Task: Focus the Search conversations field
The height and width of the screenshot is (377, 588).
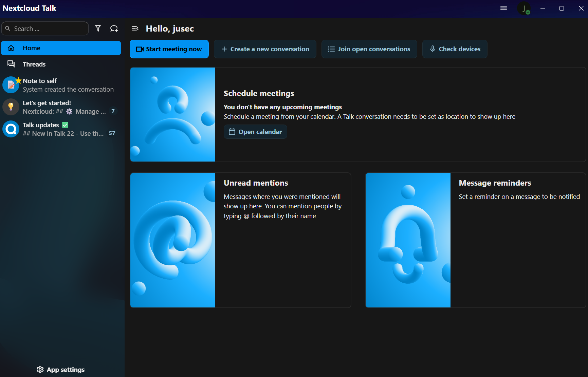Action: [48, 29]
